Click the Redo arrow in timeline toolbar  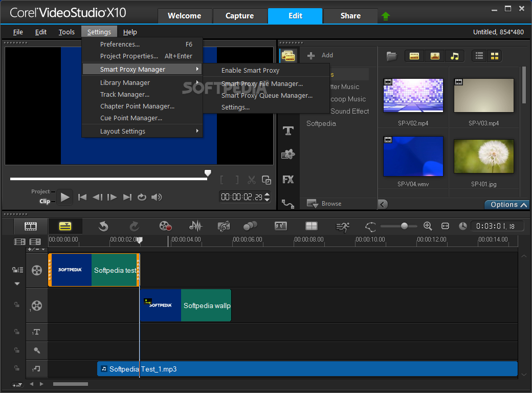(x=135, y=226)
